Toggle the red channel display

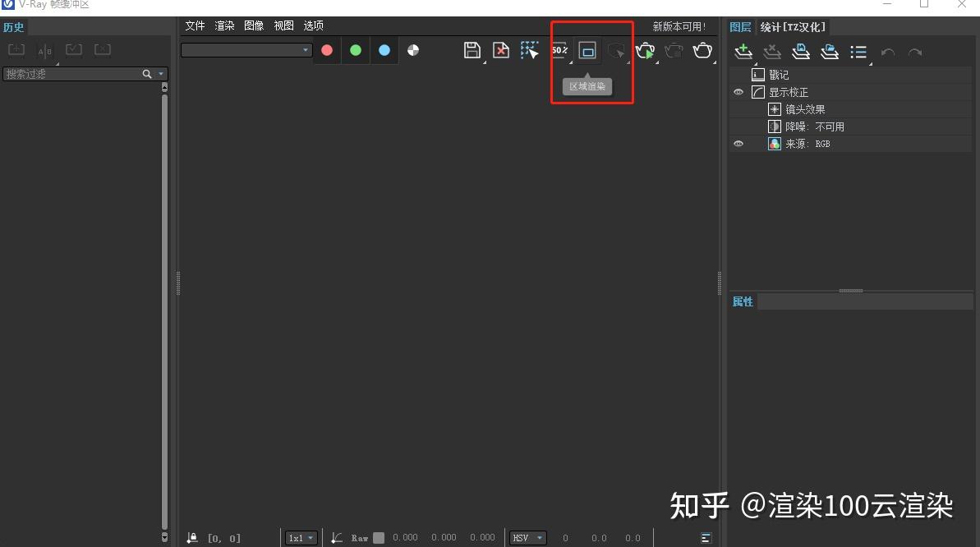point(327,50)
